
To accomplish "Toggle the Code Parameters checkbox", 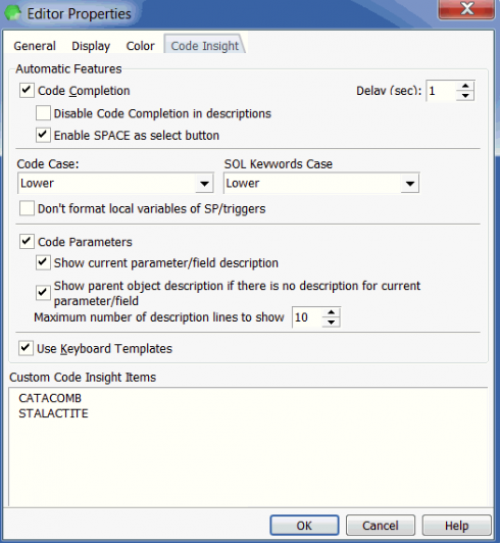I will coord(27,241).
